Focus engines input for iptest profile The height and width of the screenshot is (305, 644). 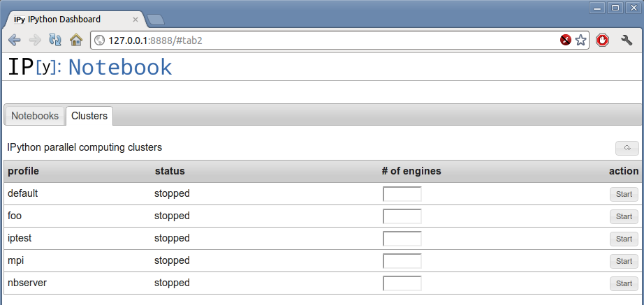[x=402, y=239]
